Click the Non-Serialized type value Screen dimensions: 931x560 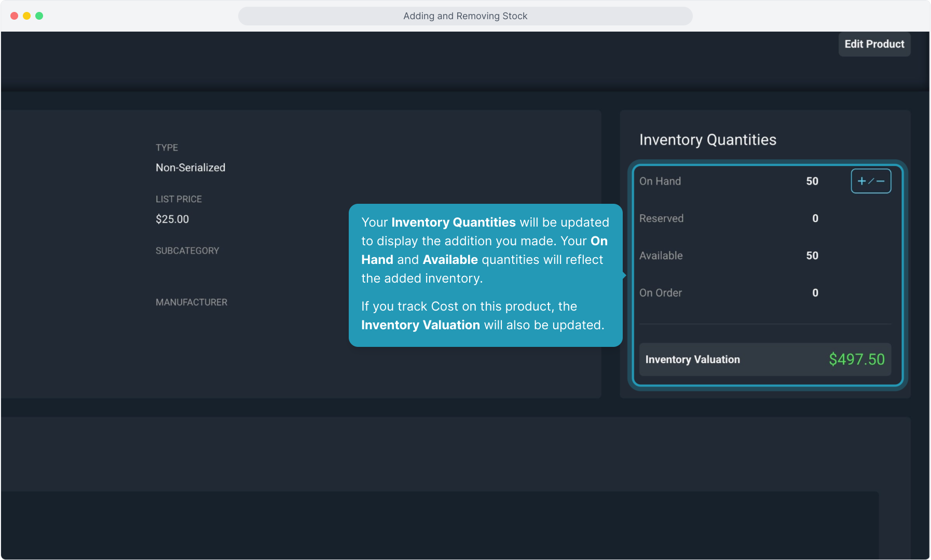[190, 167]
